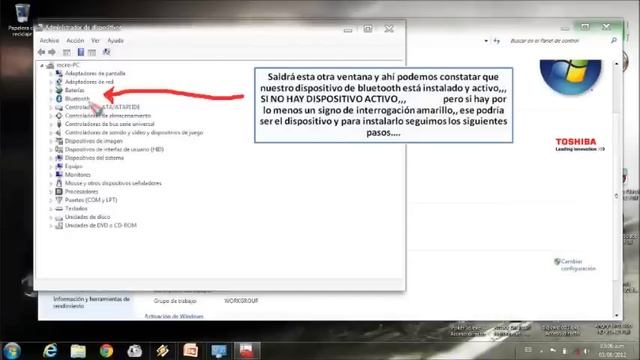This screenshot has width=640, height=360.
Task: Launch Google Chrome from the taskbar
Action: click(x=106, y=351)
